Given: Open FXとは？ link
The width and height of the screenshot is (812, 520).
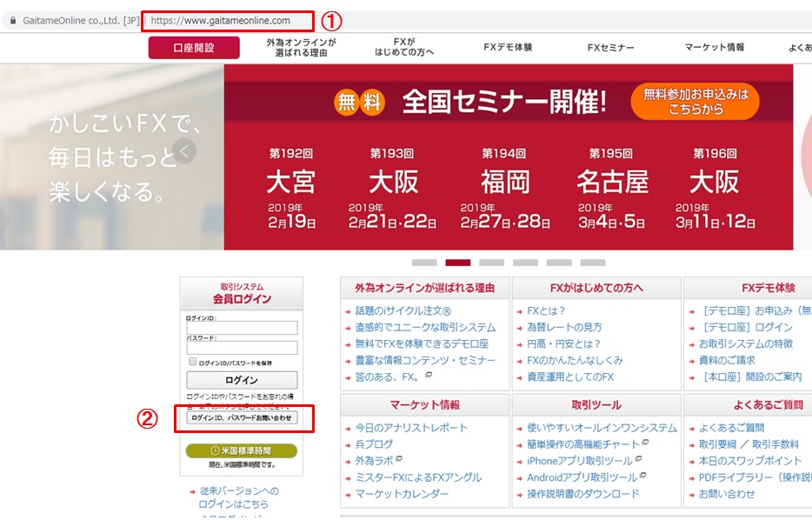Looking at the screenshot, I should coord(546,310).
